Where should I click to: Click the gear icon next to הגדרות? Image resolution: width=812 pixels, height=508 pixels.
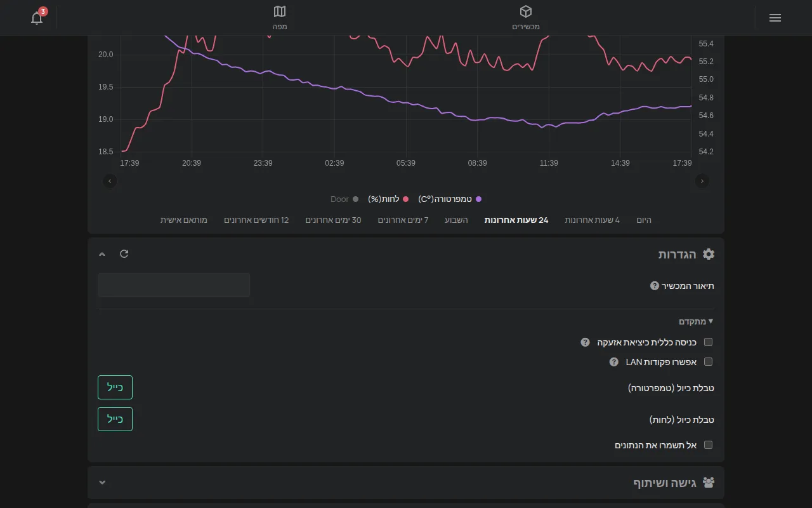[709, 254]
